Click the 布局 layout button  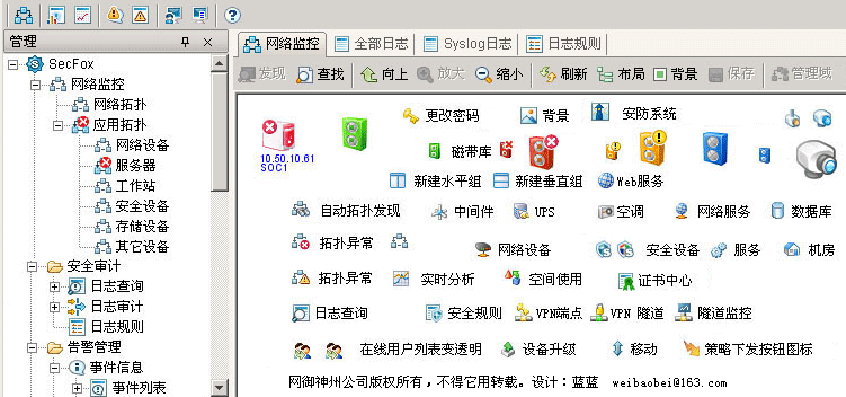pyautogui.click(x=620, y=74)
